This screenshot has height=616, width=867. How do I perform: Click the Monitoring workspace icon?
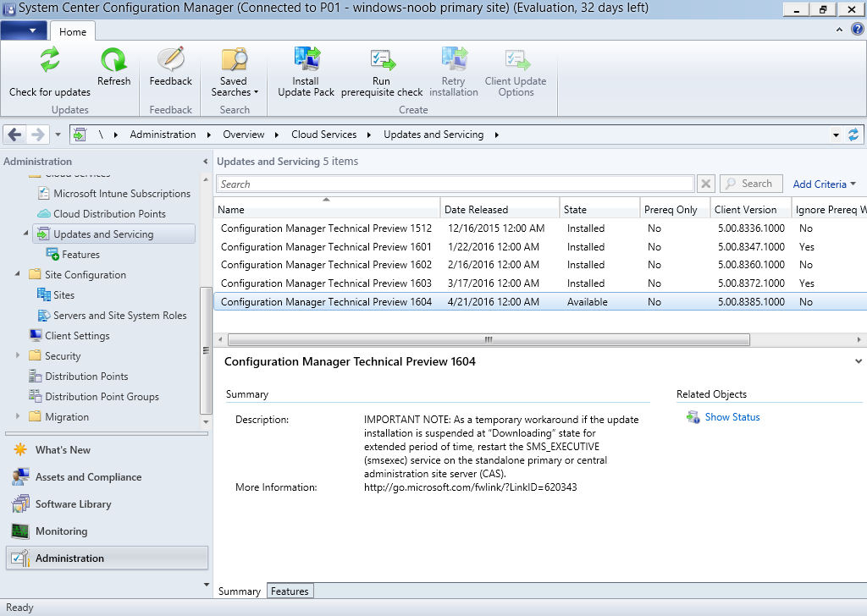(x=20, y=531)
